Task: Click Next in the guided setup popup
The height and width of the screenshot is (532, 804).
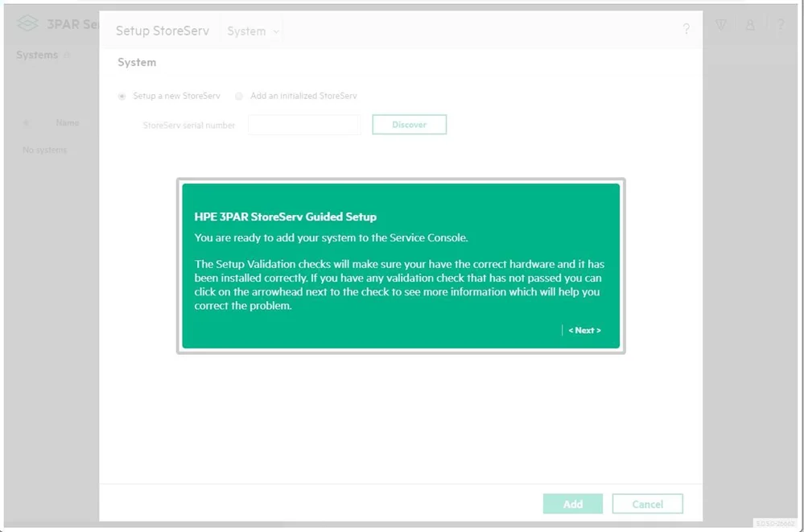Action: tap(584, 330)
